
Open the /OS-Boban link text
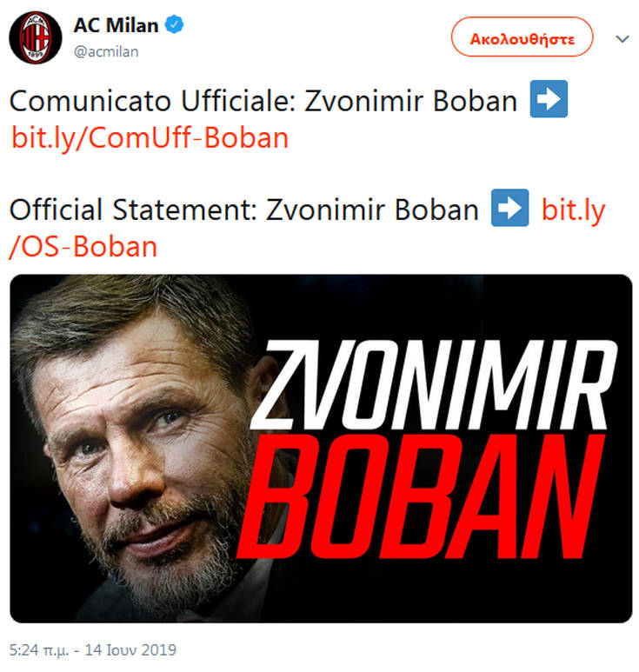pyautogui.click(x=83, y=247)
